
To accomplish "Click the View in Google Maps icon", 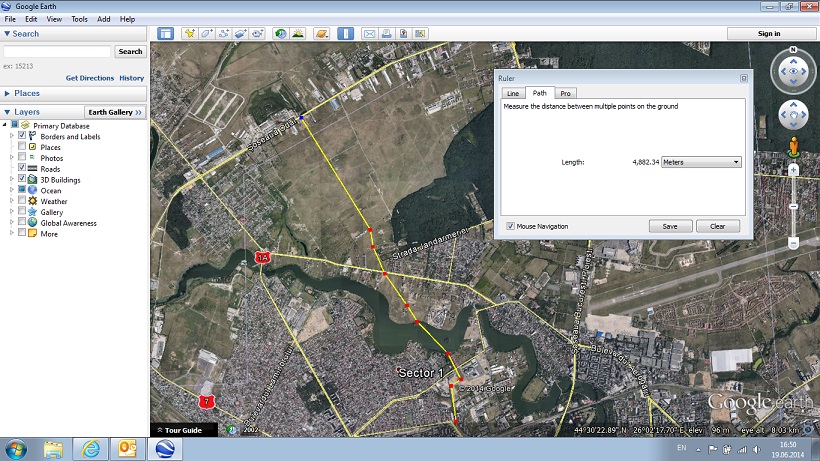I will (x=403, y=33).
